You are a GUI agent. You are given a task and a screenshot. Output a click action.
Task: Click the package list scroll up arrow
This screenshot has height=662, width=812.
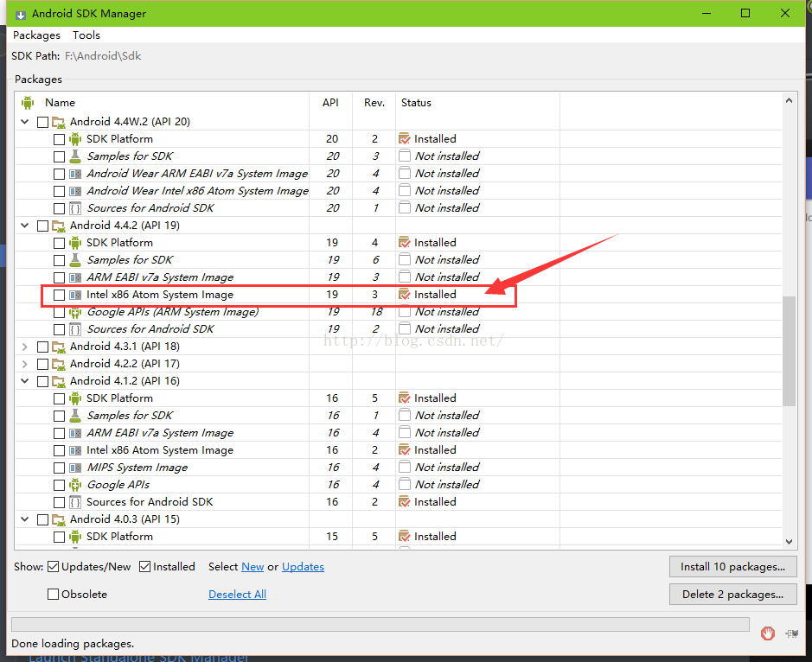pos(789,100)
